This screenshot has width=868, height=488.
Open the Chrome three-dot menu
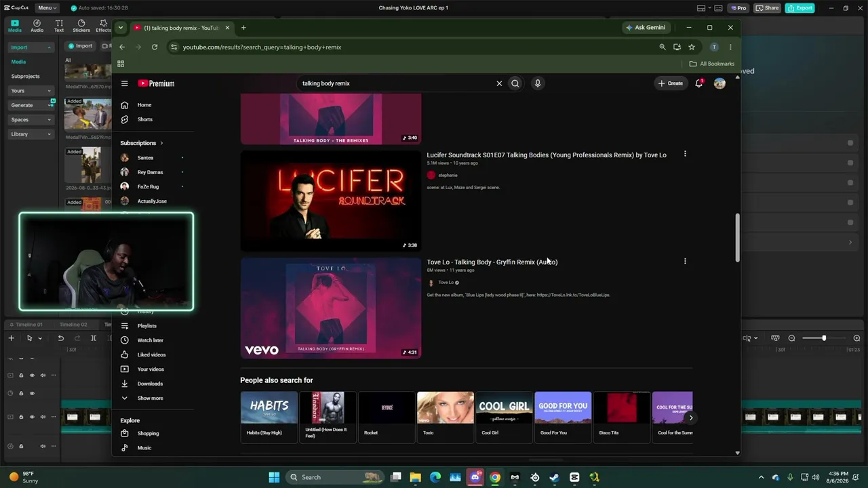coord(730,47)
